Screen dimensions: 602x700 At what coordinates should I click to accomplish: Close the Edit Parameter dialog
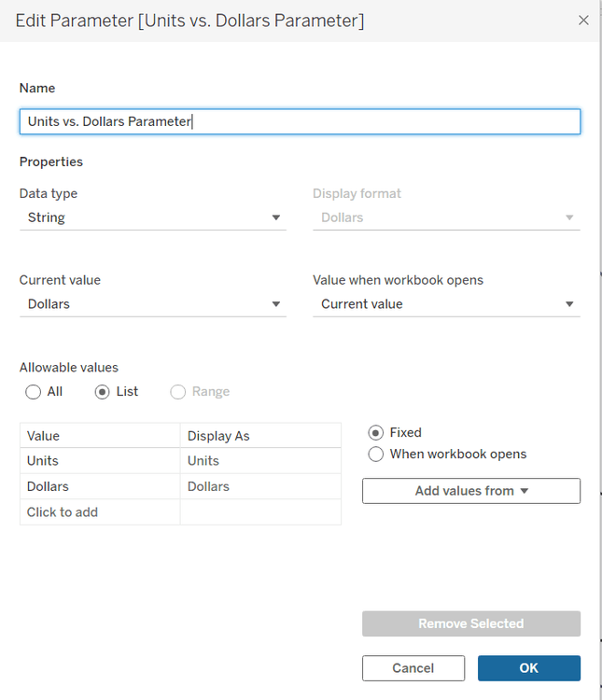tap(583, 21)
